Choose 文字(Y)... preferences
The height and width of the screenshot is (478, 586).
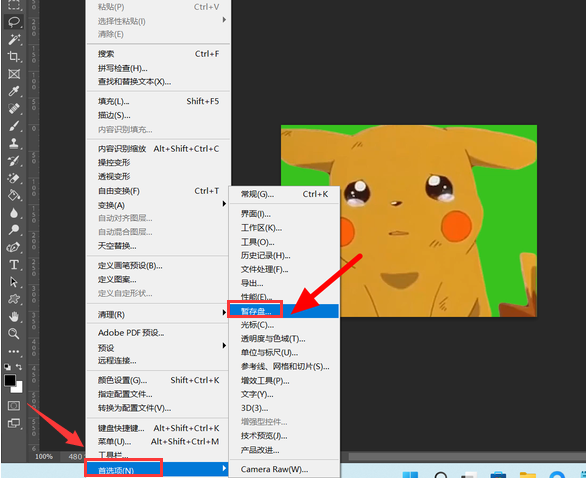pyautogui.click(x=284, y=394)
